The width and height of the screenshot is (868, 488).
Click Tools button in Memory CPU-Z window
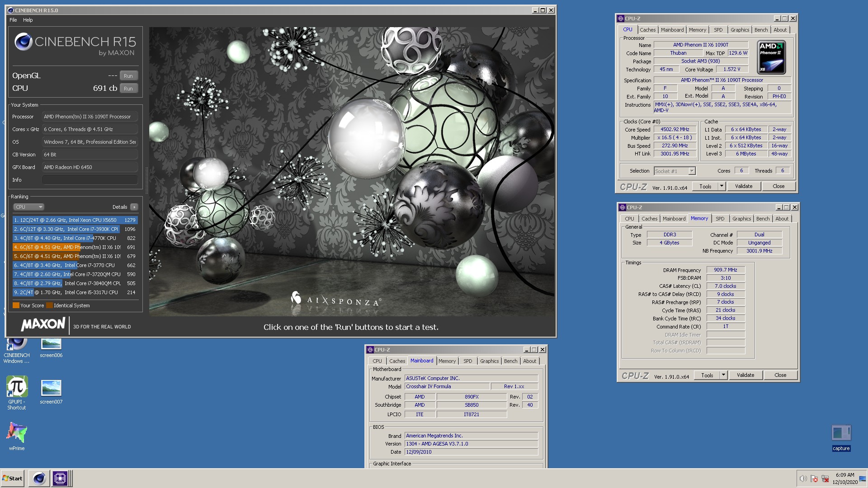pos(707,375)
